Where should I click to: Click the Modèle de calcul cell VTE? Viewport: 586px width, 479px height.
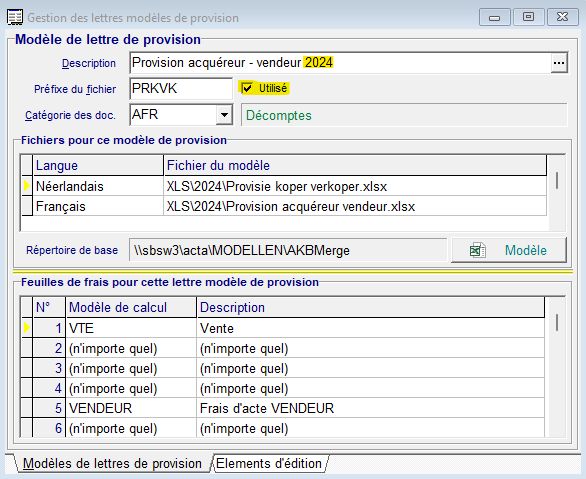[131, 328]
